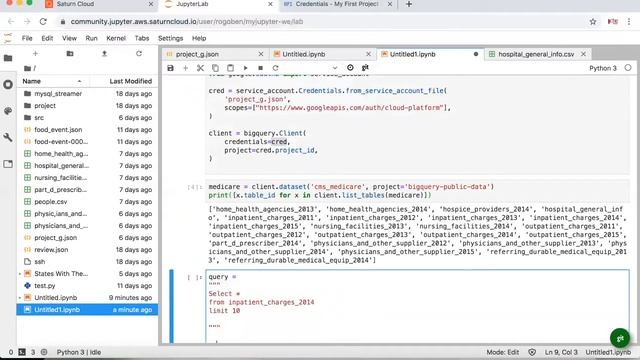Select review.json file
The image size is (640, 360).
pyautogui.click(x=87, y=249)
